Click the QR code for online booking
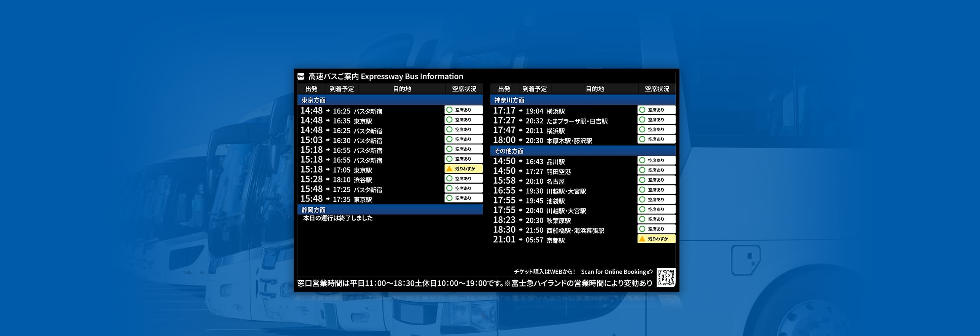This screenshot has height=336, width=980. pos(666,278)
